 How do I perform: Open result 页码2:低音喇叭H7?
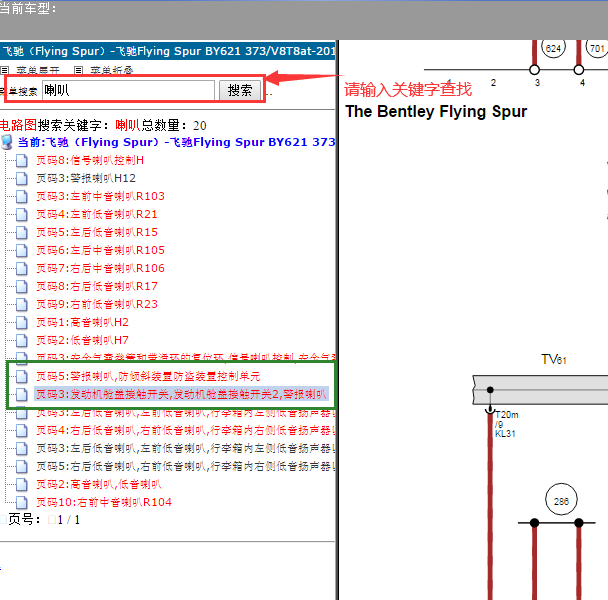(x=82, y=341)
